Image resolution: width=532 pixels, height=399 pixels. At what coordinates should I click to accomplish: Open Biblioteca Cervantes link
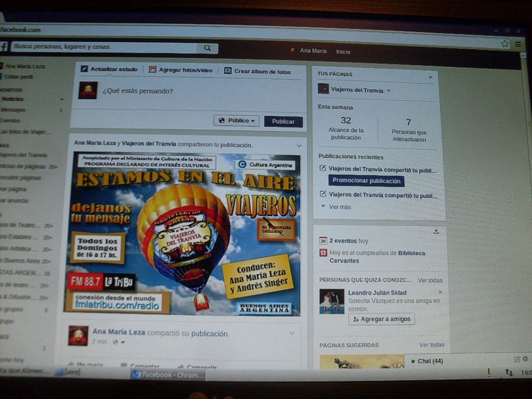377,257
